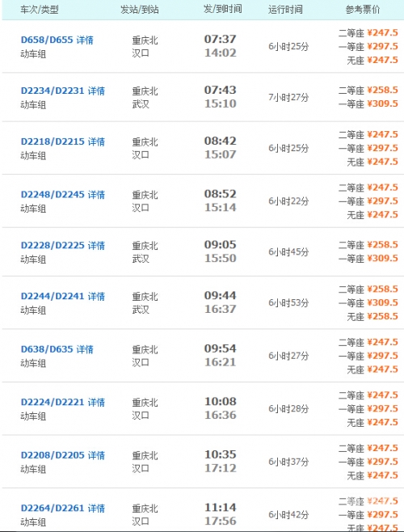Click the 发站/到站 column header
The height and width of the screenshot is (532, 404).
point(140,10)
